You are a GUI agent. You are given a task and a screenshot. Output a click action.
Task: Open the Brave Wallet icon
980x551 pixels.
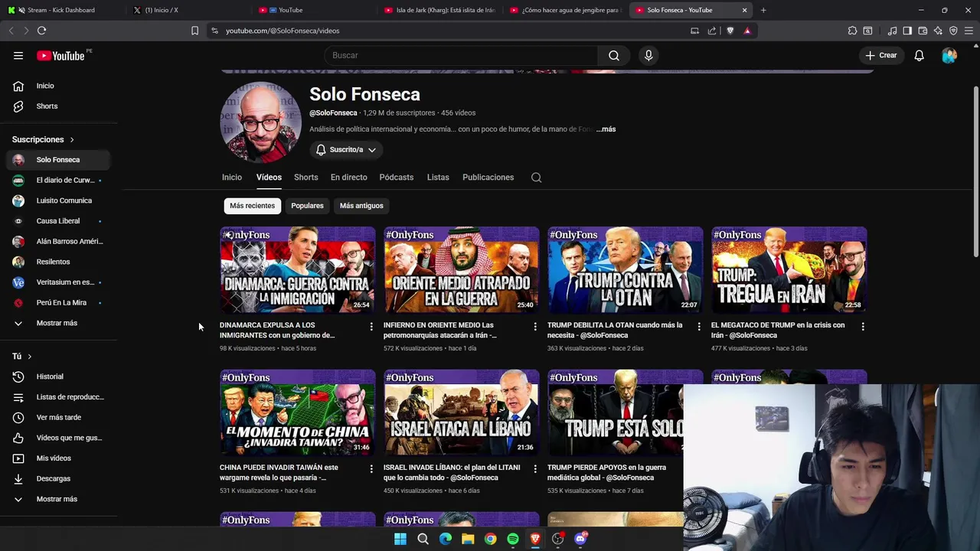point(923,31)
